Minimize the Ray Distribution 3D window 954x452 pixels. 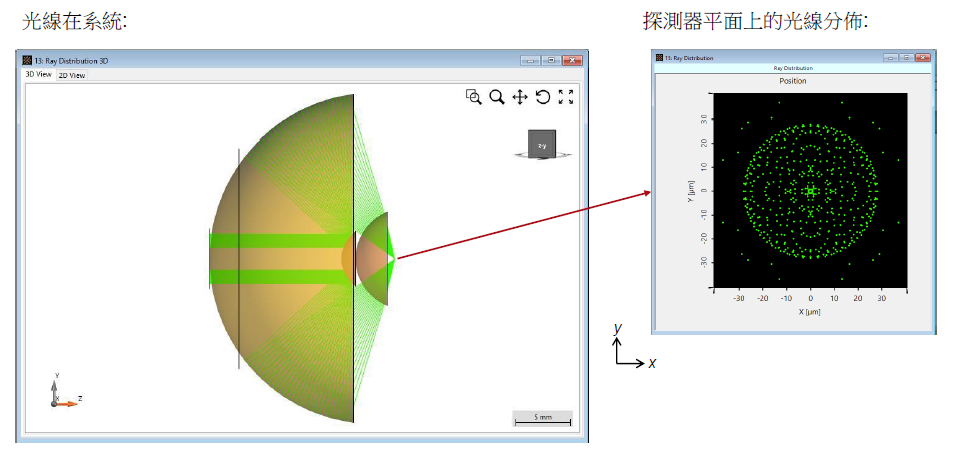click(530, 61)
